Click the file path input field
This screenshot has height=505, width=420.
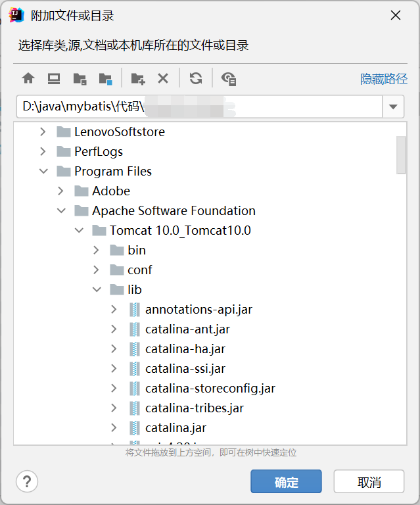click(197, 107)
